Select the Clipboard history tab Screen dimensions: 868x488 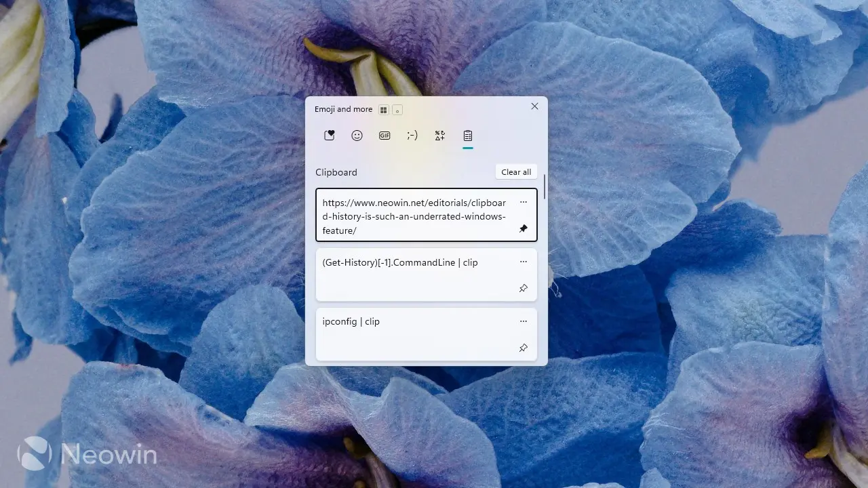(x=468, y=136)
